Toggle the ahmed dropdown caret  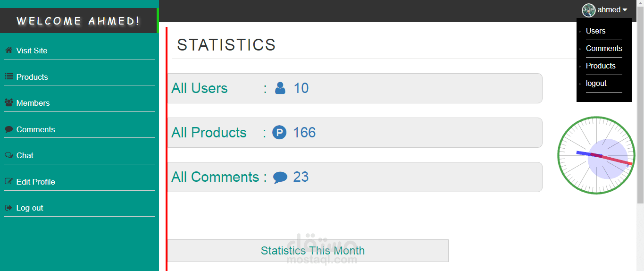pyautogui.click(x=625, y=10)
